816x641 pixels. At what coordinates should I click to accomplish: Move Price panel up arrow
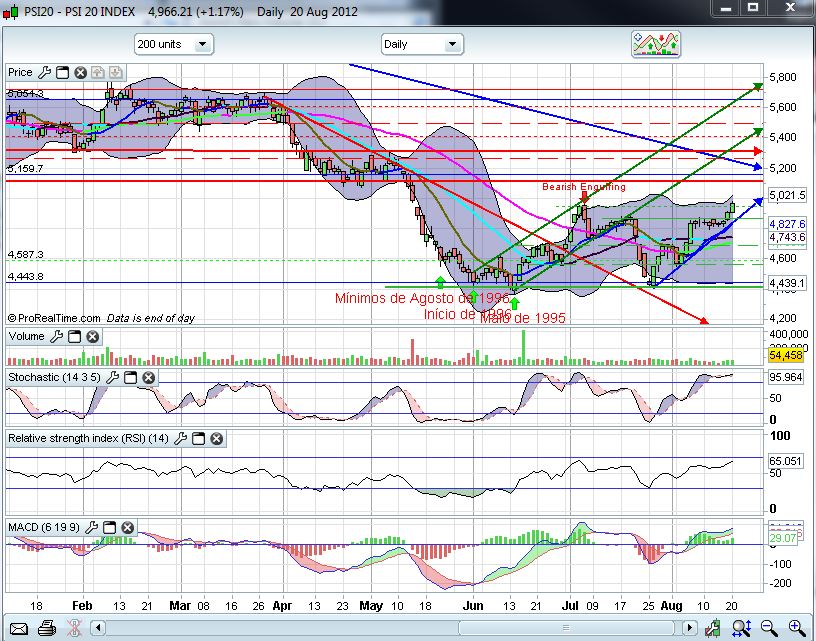98,73
